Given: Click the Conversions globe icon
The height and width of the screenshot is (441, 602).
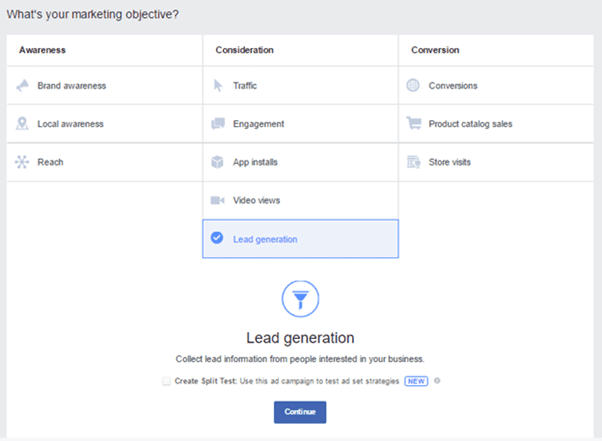Looking at the screenshot, I should coord(412,86).
